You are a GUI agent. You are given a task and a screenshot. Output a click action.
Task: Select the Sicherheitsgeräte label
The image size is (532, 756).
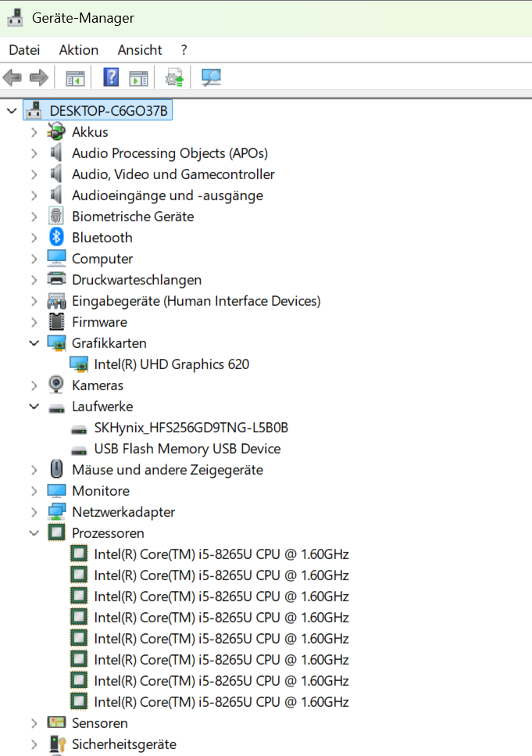click(x=124, y=744)
